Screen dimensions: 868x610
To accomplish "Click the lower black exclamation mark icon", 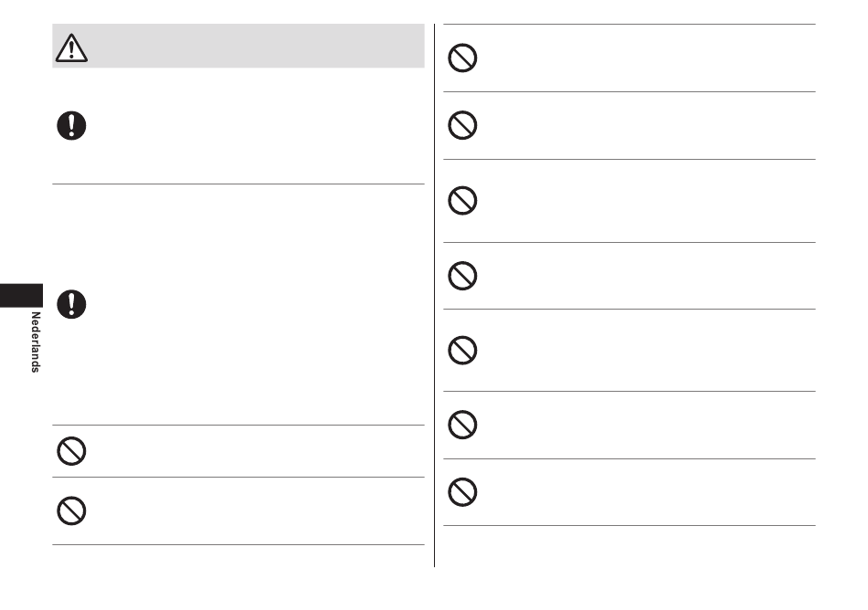I will click(71, 303).
